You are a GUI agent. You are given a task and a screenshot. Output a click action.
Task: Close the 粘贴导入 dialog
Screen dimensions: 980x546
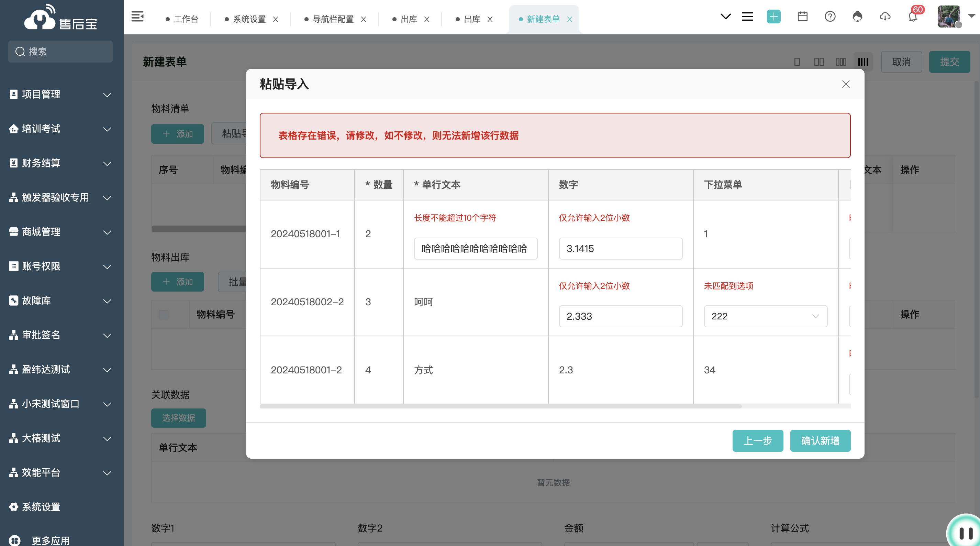pyautogui.click(x=845, y=84)
